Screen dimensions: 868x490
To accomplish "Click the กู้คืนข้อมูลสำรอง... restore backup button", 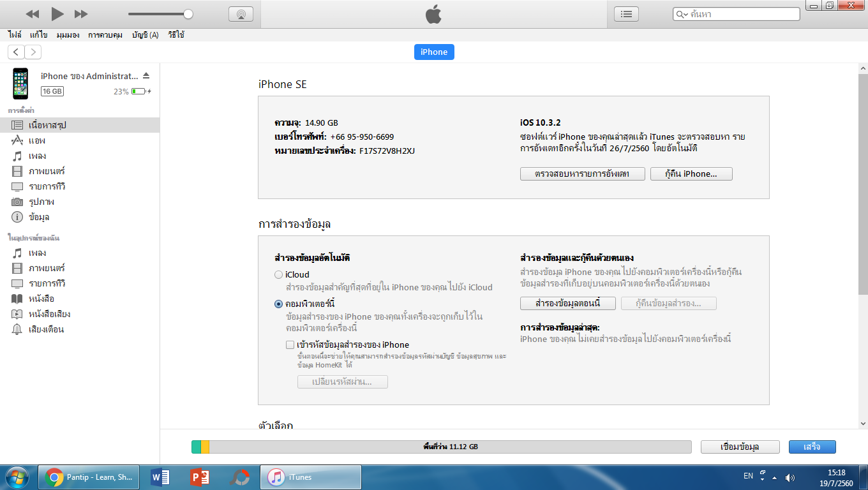I will (669, 303).
